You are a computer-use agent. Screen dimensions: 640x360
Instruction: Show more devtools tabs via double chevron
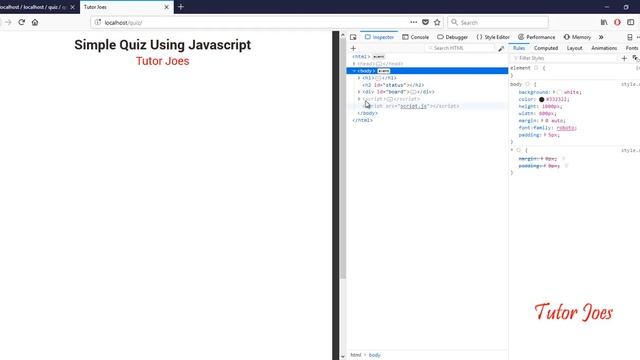pos(601,37)
